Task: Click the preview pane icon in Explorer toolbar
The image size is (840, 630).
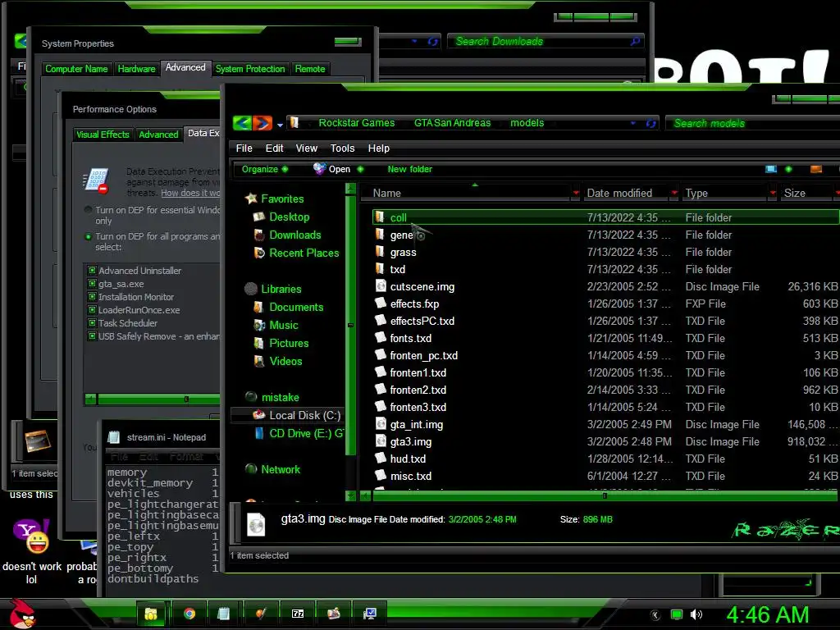Action: [x=816, y=169]
